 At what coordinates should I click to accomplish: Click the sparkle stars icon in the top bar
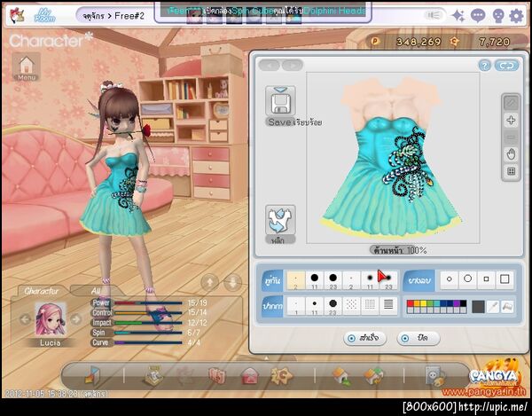click(x=458, y=16)
